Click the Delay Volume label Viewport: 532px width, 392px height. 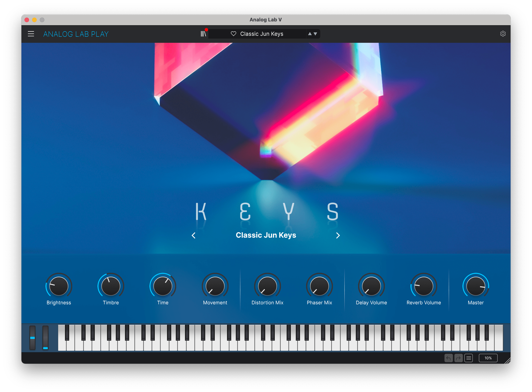(371, 303)
